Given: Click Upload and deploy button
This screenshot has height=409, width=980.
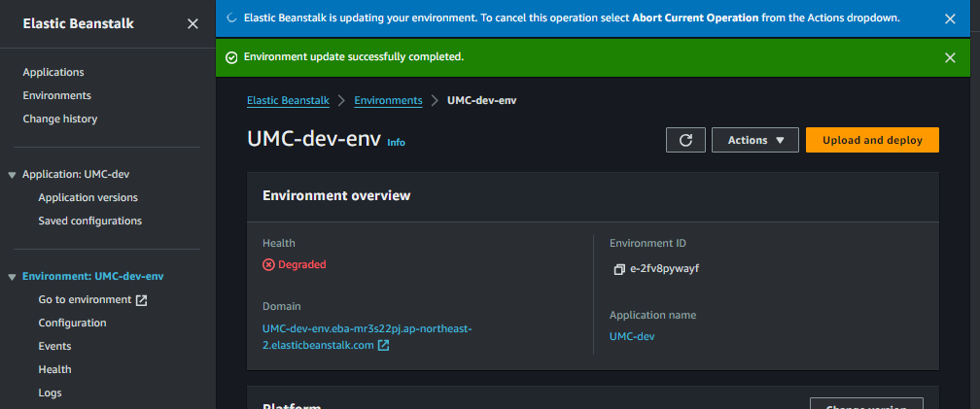Looking at the screenshot, I should (872, 140).
